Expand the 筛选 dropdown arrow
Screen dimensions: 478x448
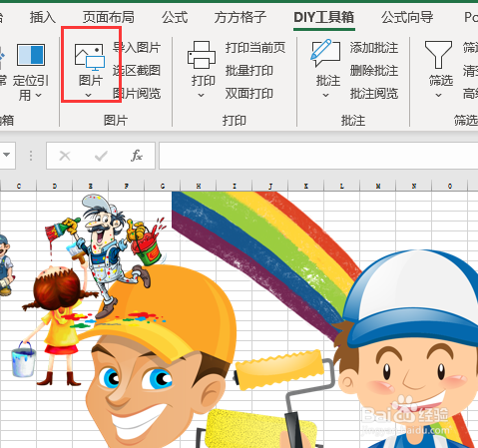(438, 95)
